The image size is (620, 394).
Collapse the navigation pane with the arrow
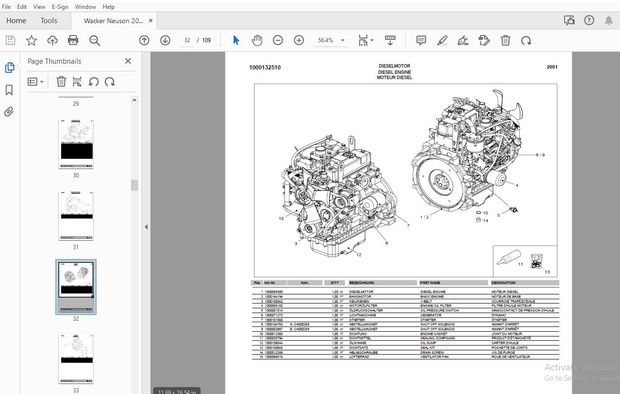pyautogui.click(x=146, y=227)
